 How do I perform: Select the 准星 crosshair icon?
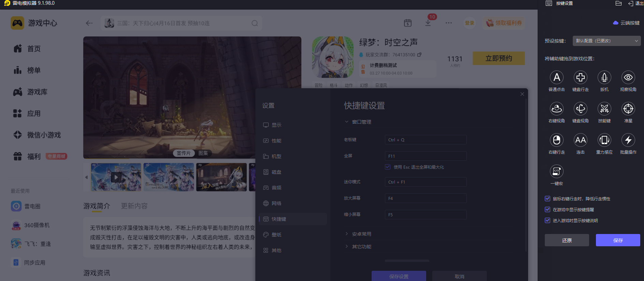(x=628, y=109)
